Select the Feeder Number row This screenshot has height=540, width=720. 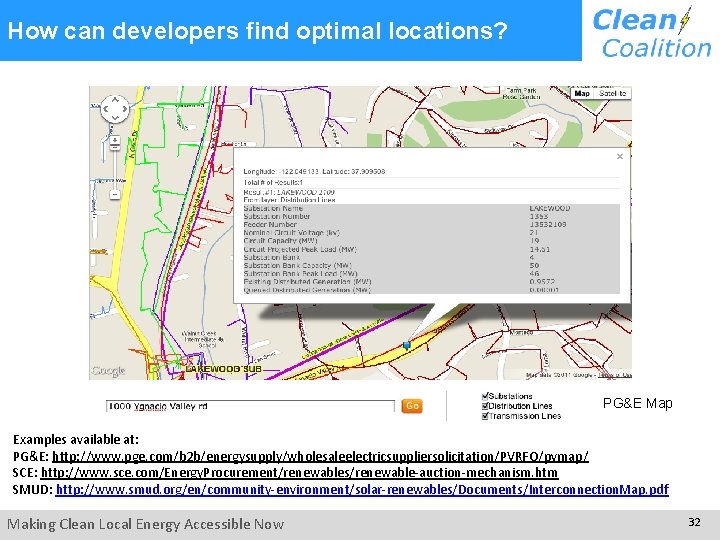tap(431, 225)
